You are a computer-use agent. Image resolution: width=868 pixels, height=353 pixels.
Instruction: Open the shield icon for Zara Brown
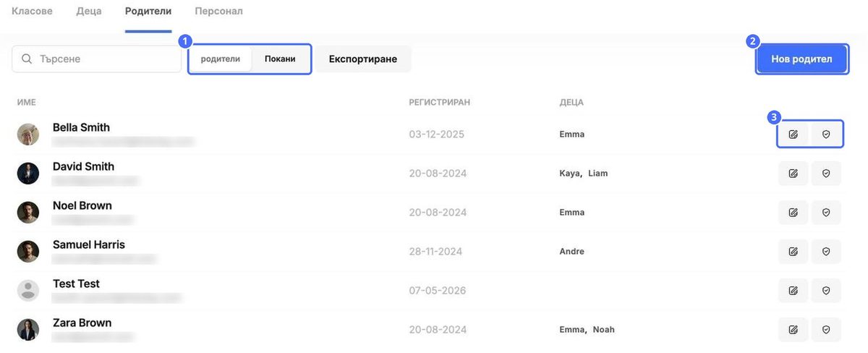click(x=826, y=330)
